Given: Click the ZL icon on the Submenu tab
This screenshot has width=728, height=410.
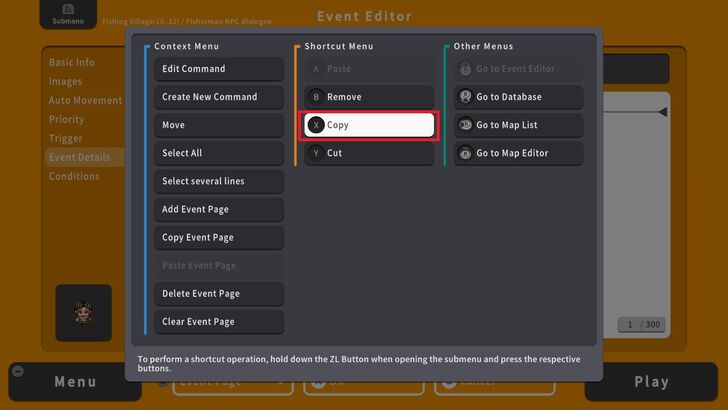Looking at the screenshot, I should click(x=68, y=9).
